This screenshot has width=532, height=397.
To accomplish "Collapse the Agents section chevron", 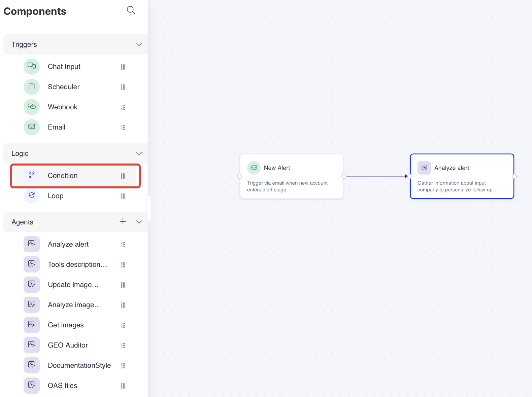I will (139, 222).
